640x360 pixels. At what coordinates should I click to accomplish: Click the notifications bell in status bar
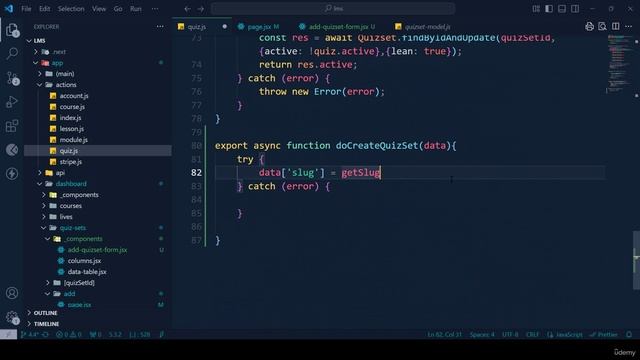click(x=629, y=334)
